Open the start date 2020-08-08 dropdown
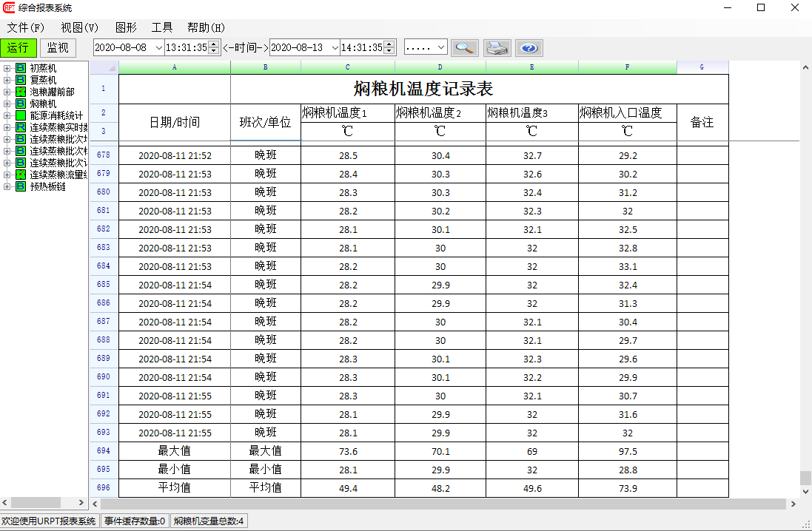The image size is (812, 531). (158, 48)
